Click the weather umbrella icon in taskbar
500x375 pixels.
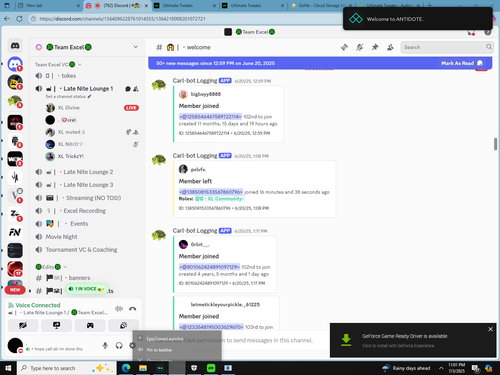(386, 368)
